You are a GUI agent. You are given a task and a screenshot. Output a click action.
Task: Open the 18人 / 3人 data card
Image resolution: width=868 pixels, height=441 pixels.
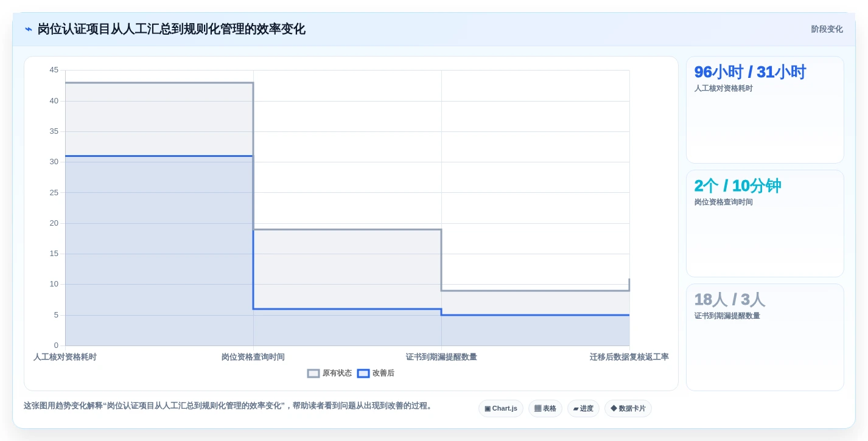[x=765, y=338]
